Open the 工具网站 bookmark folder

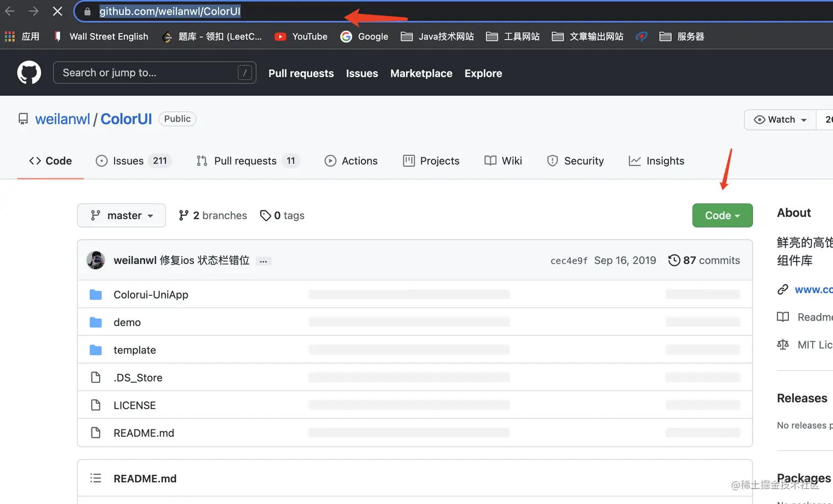(x=513, y=36)
